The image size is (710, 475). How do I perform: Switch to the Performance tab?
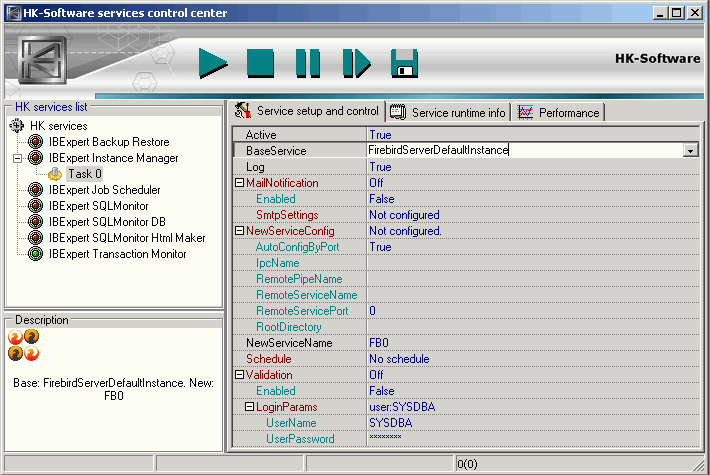click(560, 112)
